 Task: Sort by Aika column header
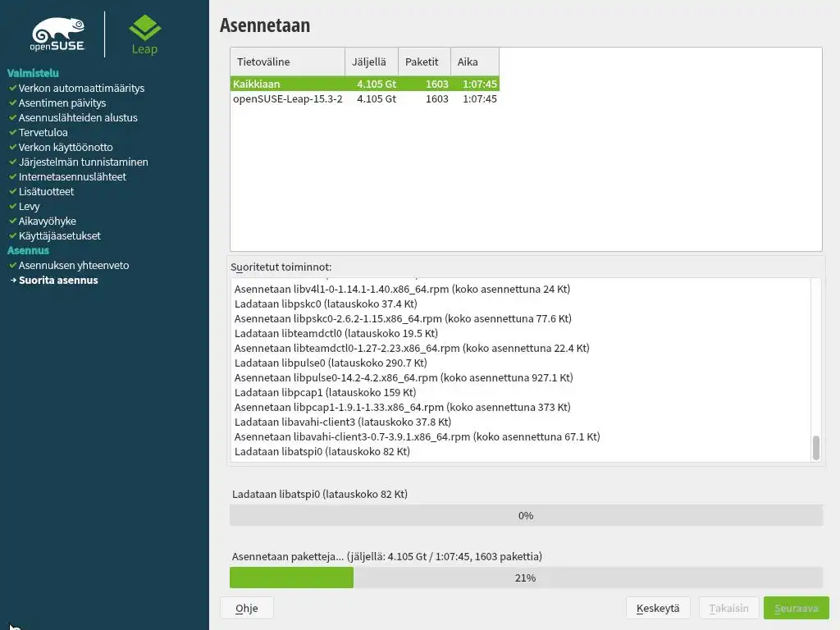click(x=475, y=62)
